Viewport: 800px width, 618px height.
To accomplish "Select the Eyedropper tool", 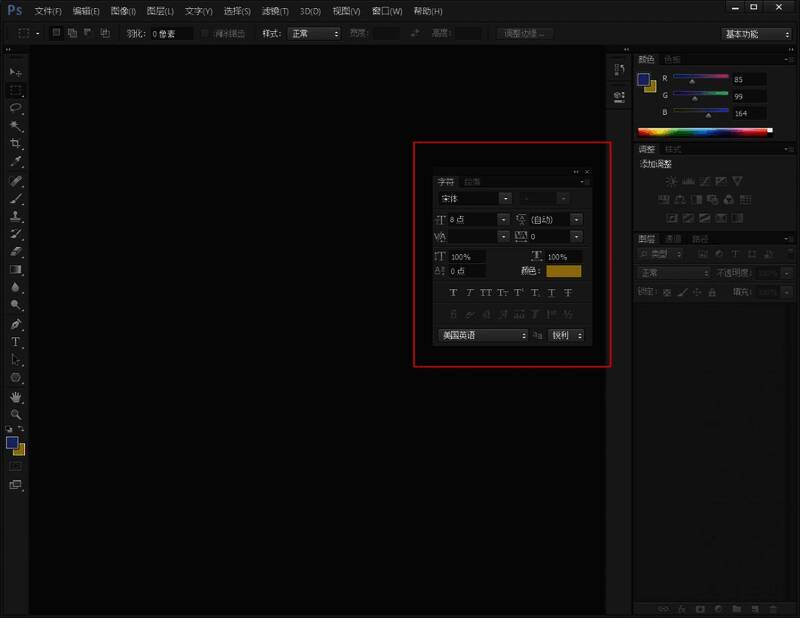I will [16, 162].
